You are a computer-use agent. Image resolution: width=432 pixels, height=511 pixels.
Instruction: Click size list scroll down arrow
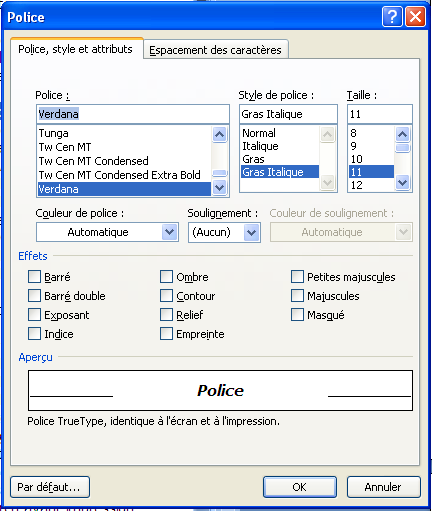point(403,182)
